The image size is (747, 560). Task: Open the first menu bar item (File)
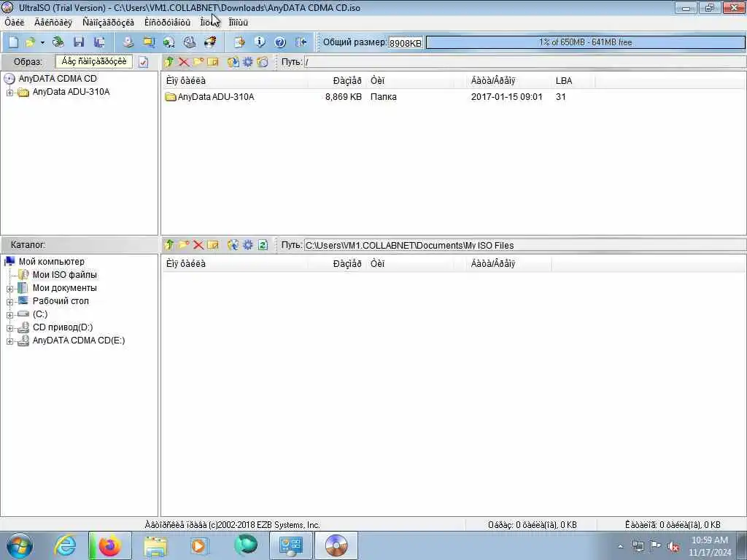[15, 23]
